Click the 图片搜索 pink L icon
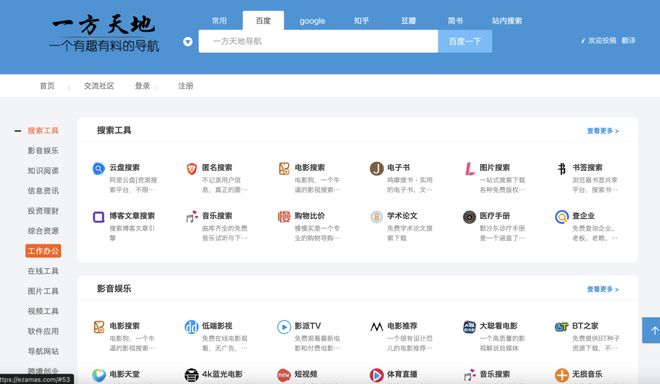This screenshot has width=660, height=384. point(469,169)
